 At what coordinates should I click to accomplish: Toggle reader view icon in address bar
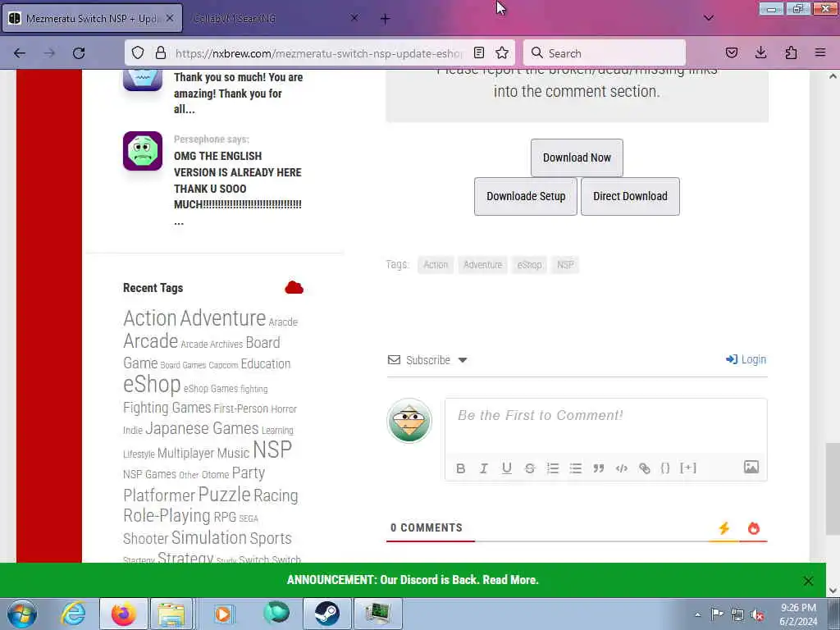pyautogui.click(x=479, y=53)
